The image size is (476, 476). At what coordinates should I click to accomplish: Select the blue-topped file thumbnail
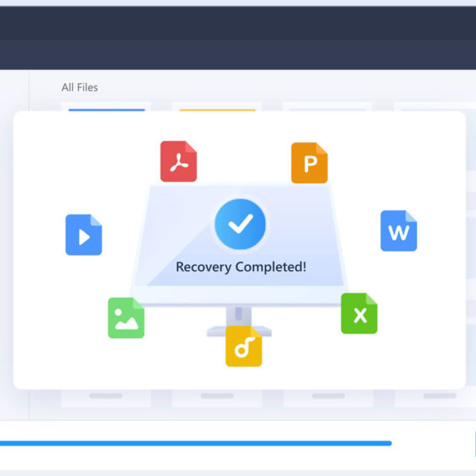coord(106,107)
